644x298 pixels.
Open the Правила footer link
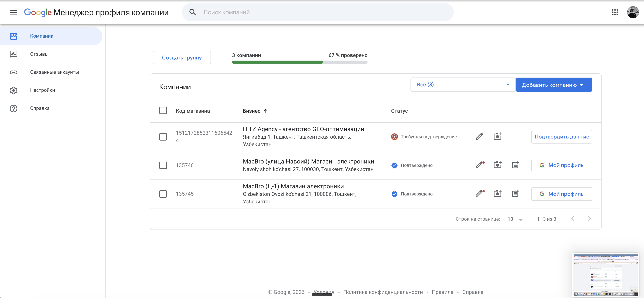[x=443, y=292]
